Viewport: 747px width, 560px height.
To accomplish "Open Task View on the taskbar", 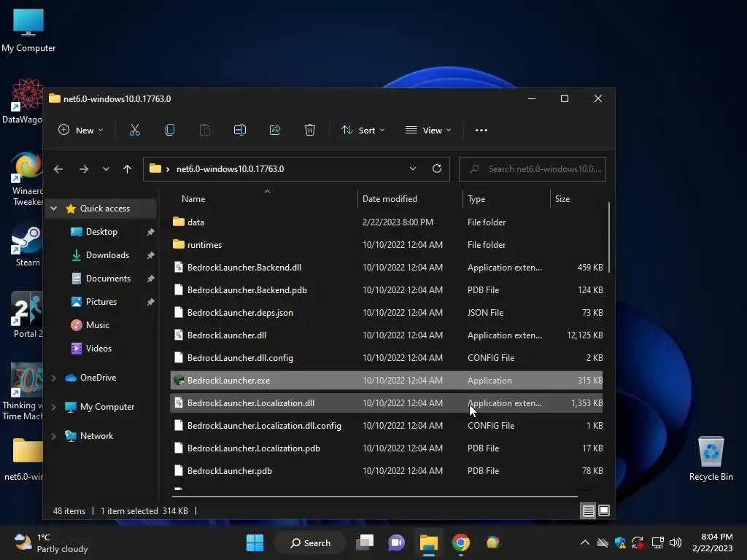I will coord(365,542).
